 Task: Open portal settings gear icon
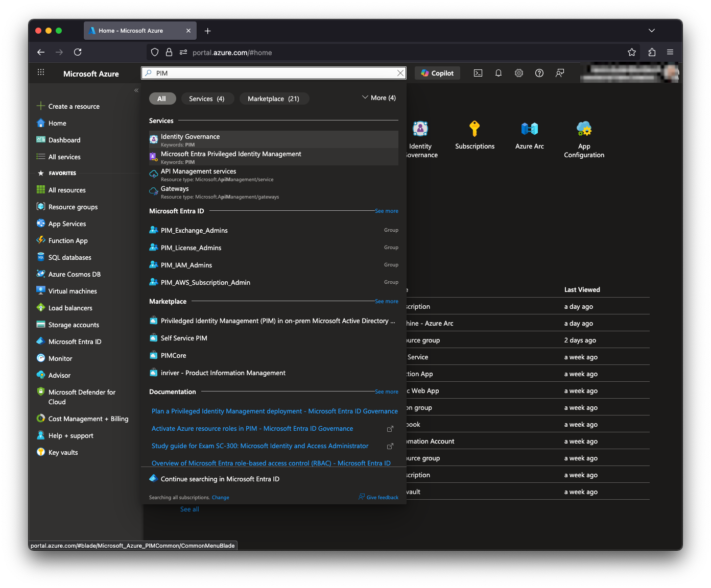[x=519, y=73]
